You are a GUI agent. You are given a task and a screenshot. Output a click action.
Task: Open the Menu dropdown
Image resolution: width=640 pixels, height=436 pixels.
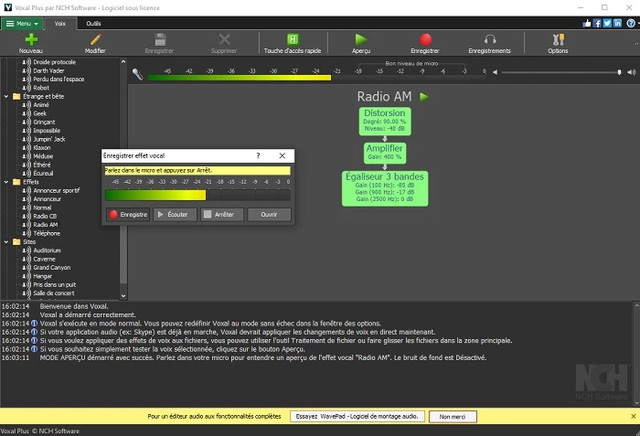[x=22, y=24]
